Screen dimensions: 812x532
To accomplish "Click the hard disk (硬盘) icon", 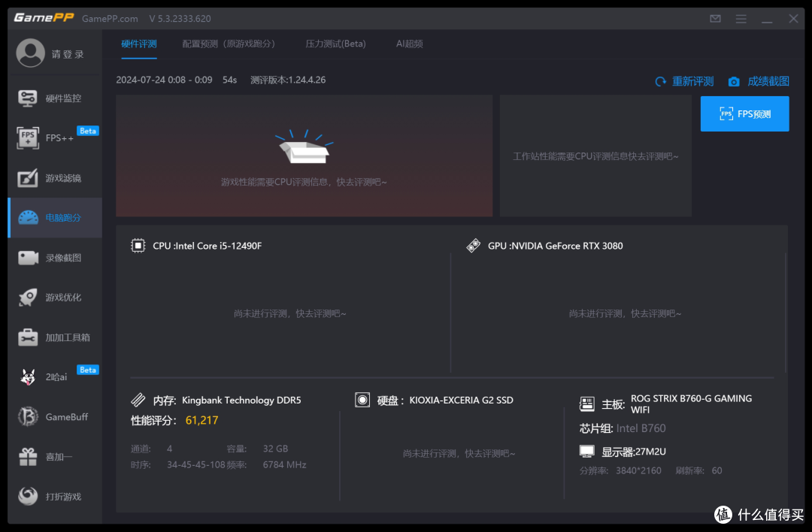I will tap(362, 400).
